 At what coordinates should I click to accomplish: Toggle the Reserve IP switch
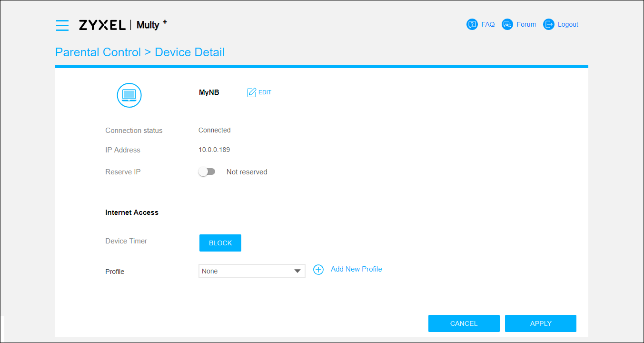point(207,172)
